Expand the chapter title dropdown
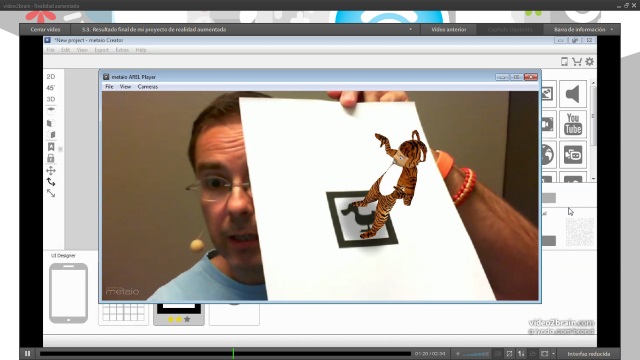The width and height of the screenshot is (640, 360). 410,29
